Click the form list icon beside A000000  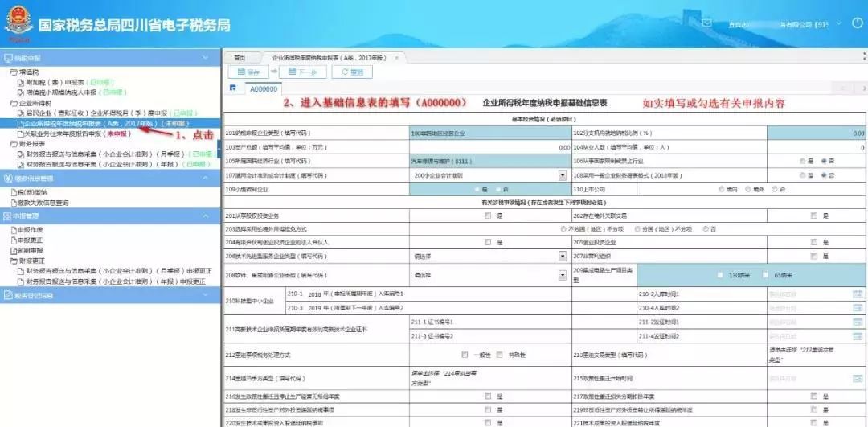(x=233, y=88)
